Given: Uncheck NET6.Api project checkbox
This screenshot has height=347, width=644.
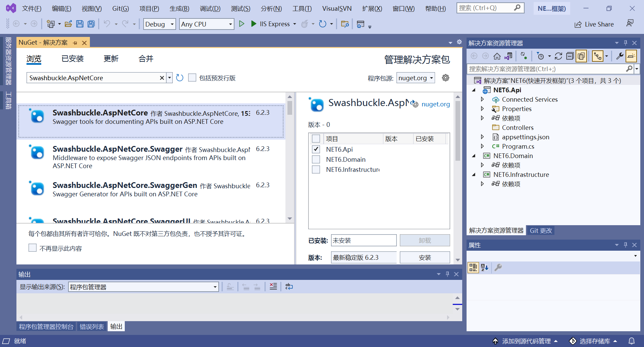Looking at the screenshot, I should point(316,149).
